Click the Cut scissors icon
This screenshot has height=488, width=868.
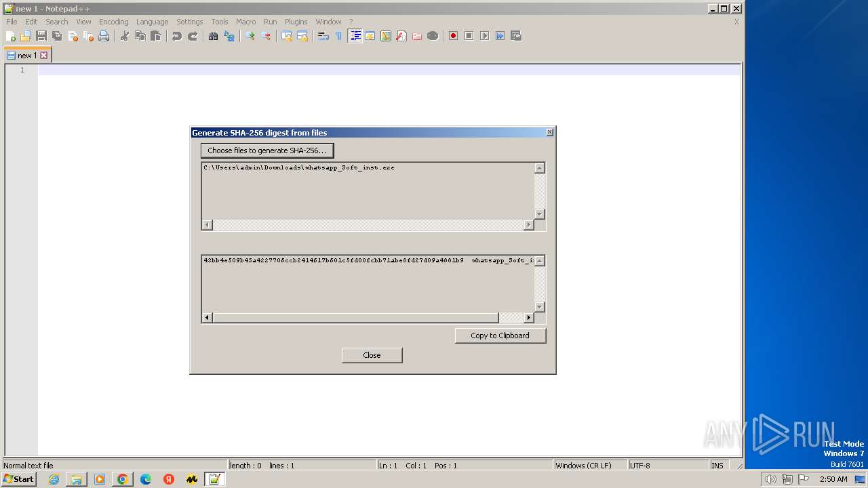(125, 36)
